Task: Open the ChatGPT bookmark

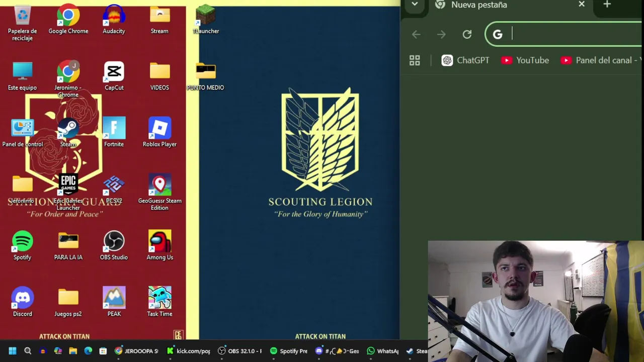Action: click(x=465, y=60)
